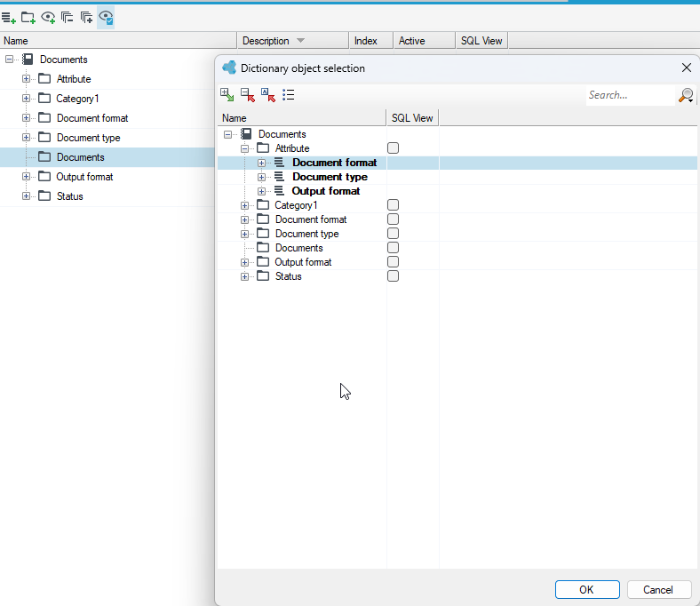Toggle the highlighted eye-with-checkmark view button
Viewport: 700px width, 606px height.
pos(106,18)
